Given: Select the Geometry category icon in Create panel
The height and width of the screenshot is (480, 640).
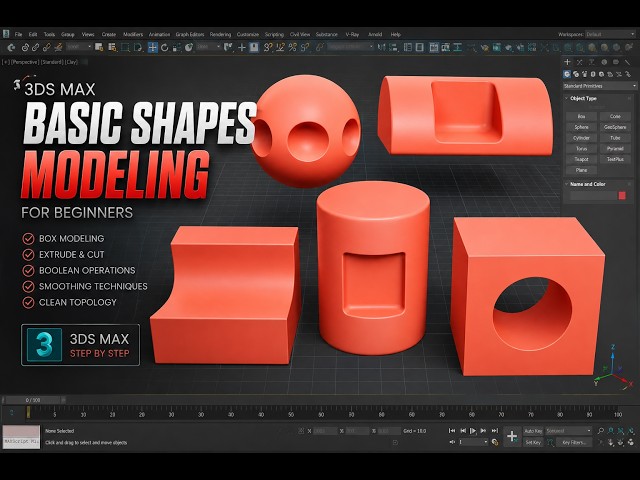Looking at the screenshot, I should 567,74.
